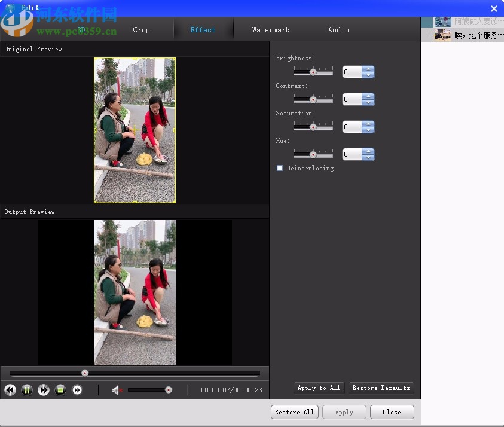Switch to the Audio tab
Image resolution: width=504 pixels, height=427 pixels.
(338, 29)
